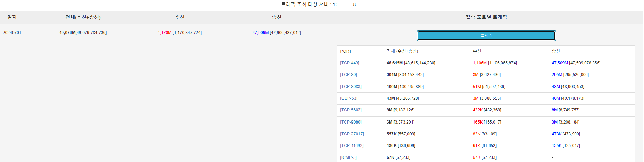
Task: Select sent traffic value 47,906M
Action: click(x=261, y=33)
